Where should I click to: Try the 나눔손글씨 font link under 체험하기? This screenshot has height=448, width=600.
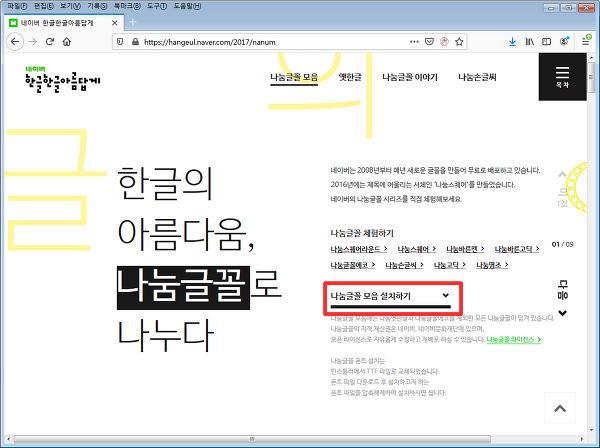(404, 265)
